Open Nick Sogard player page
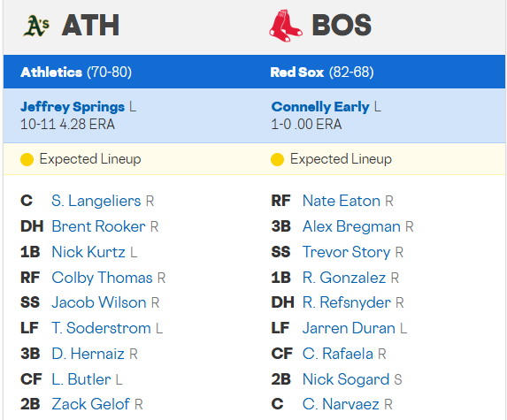This screenshot has height=420, width=507. click(x=346, y=379)
